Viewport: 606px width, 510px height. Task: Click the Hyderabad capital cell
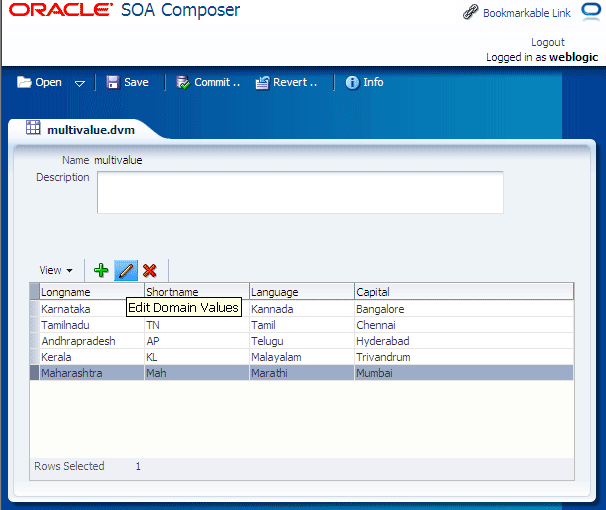pos(464,341)
